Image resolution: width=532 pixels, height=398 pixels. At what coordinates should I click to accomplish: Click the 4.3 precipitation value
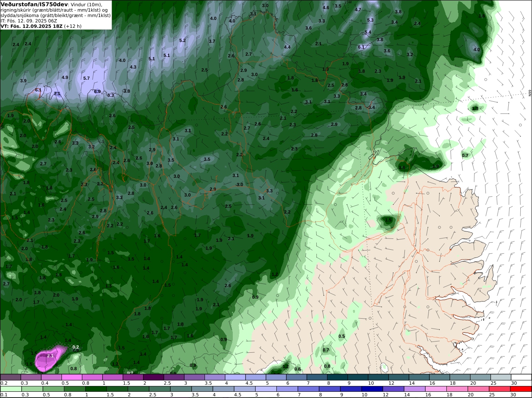point(133,67)
